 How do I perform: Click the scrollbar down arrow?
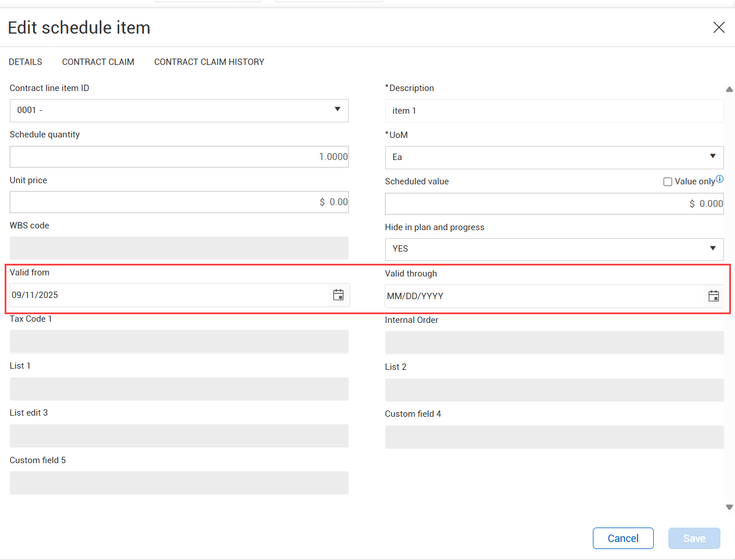click(x=729, y=507)
